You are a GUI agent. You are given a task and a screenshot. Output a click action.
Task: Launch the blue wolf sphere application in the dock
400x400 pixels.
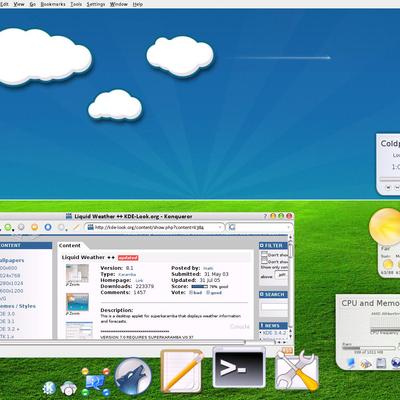tap(133, 376)
